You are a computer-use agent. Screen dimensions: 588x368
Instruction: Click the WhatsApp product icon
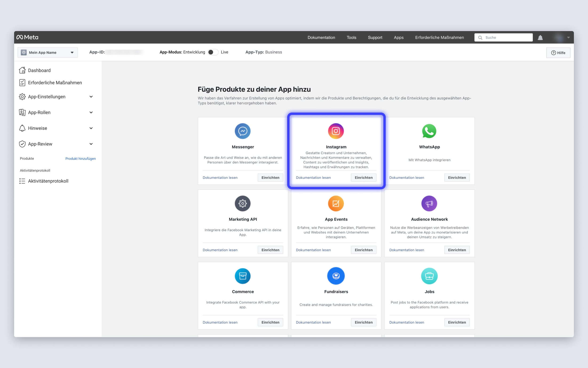pyautogui.click(x=429, y=131)
